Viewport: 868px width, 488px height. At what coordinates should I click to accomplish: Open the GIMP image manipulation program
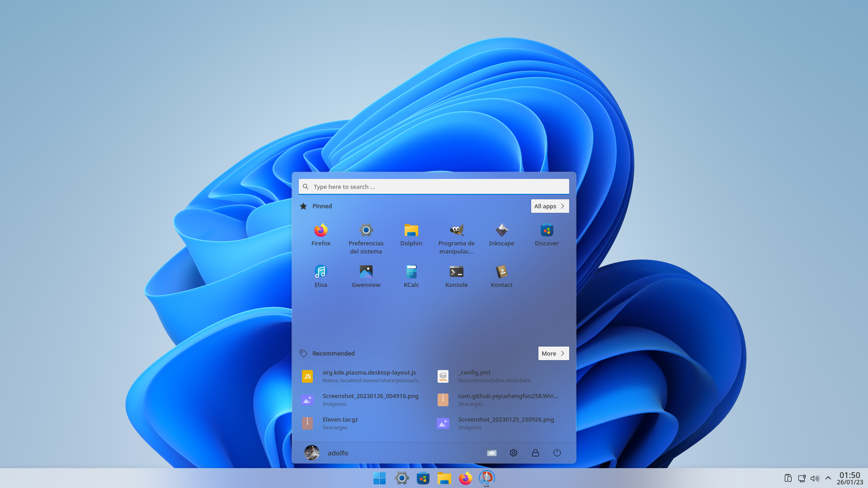tap(456, 239)
